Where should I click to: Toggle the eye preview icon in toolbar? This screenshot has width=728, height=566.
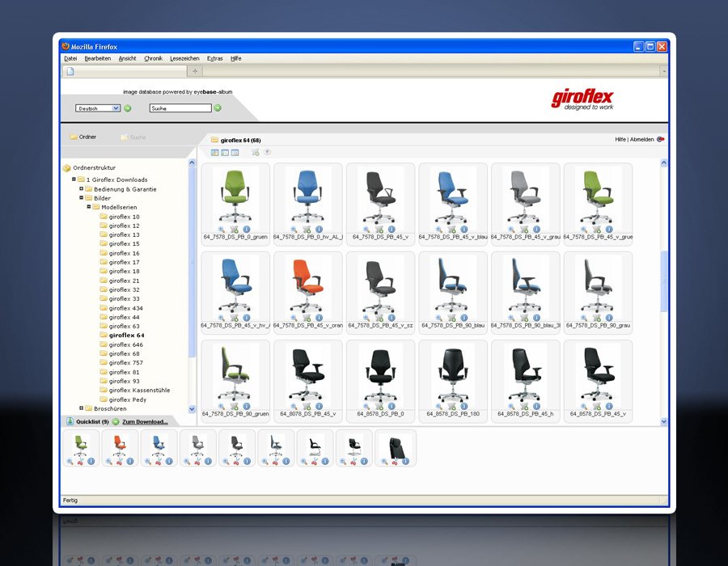268,152
